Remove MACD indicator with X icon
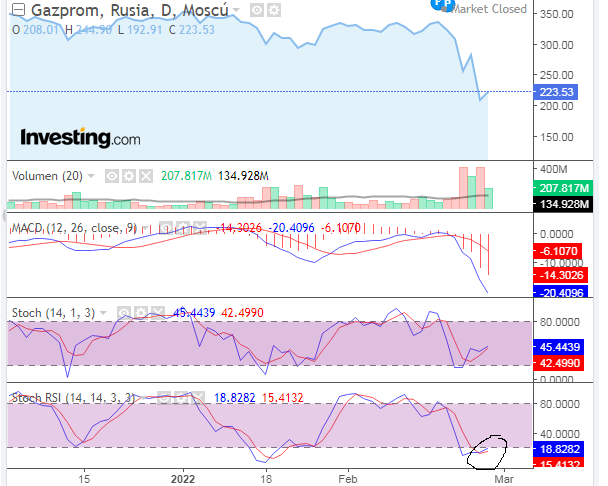 [x=200, y=228]
